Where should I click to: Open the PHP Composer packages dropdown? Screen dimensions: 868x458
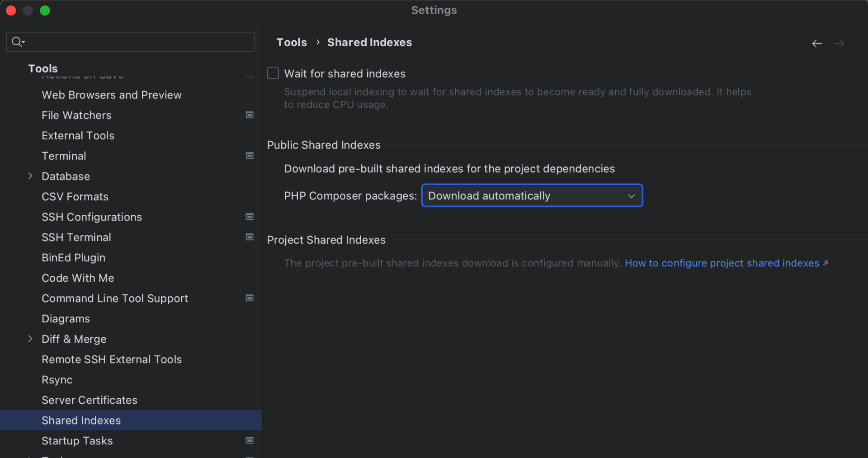click(532, 196)
